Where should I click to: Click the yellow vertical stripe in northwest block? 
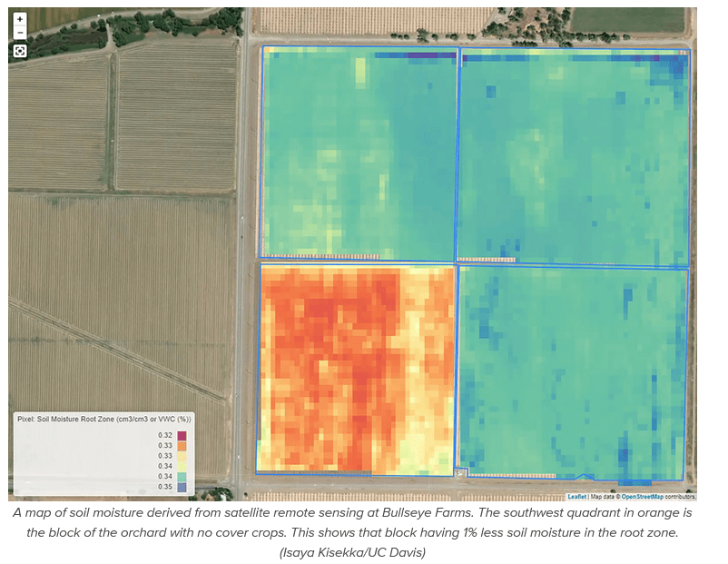pyautogui.click(x=360, y=73)
